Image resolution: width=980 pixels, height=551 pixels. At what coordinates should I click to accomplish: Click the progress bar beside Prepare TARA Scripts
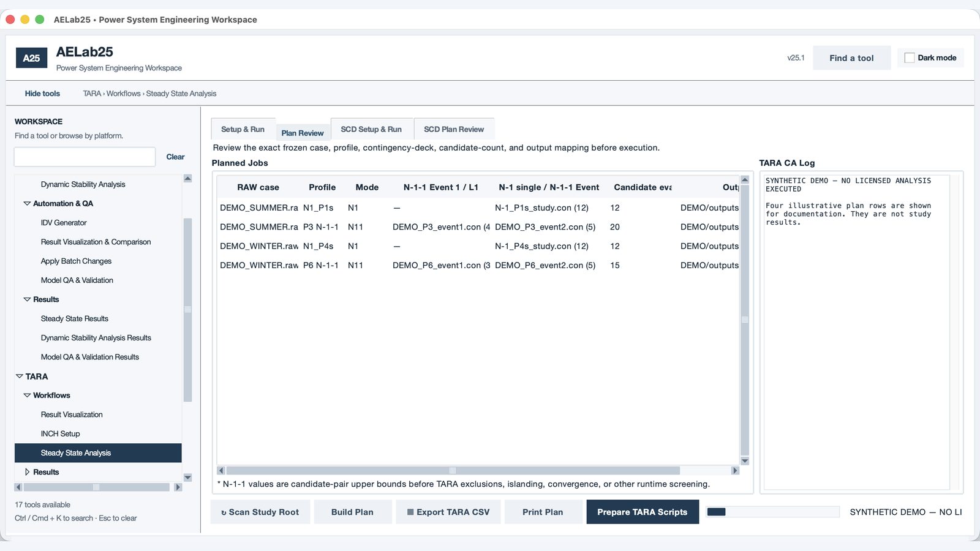[772, 512]
